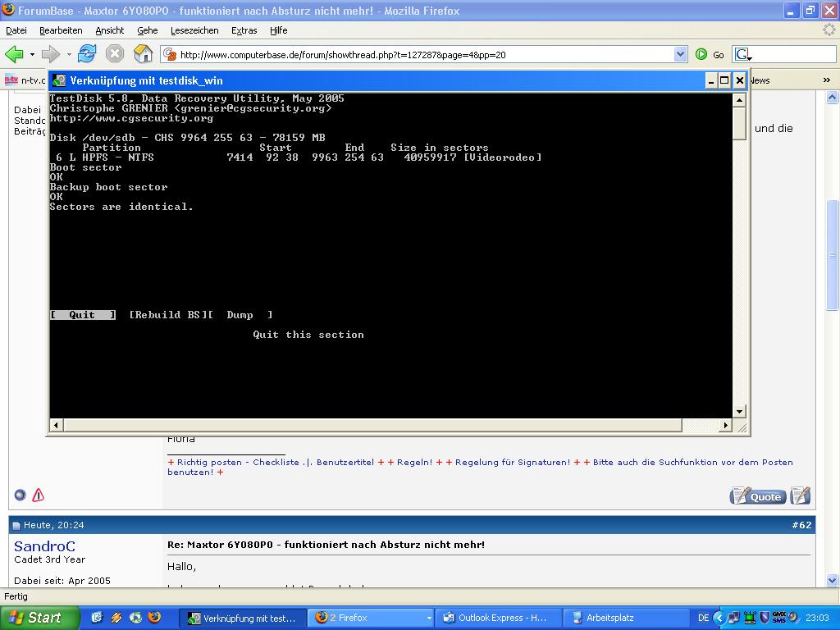840x630 pixels.
Task: Click console horizontal scrollbar left arrow
Action: click(x=57, y=426)
